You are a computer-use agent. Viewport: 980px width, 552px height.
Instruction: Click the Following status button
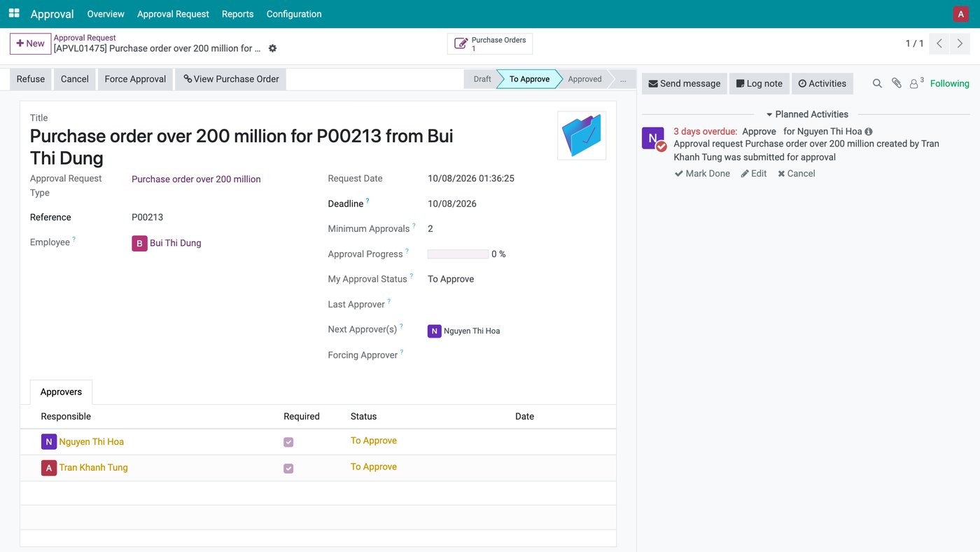pyautogui.click(x=950, y=83)
